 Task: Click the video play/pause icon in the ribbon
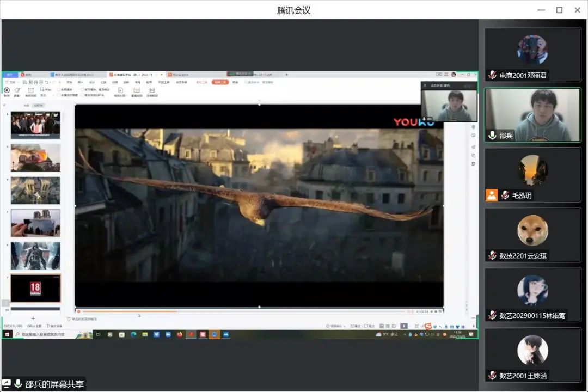tap(7, 90)
